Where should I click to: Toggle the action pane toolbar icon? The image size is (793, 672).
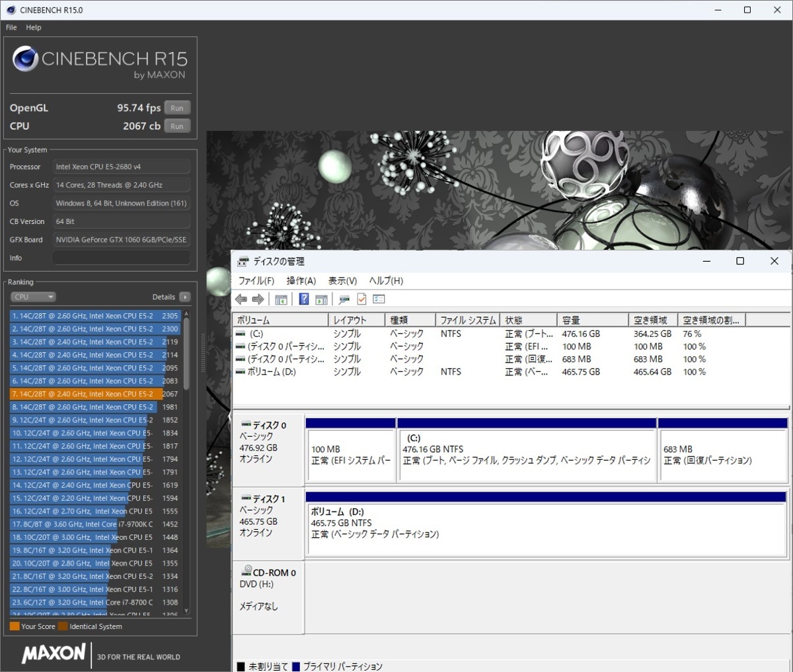click(x=321, y=299)
